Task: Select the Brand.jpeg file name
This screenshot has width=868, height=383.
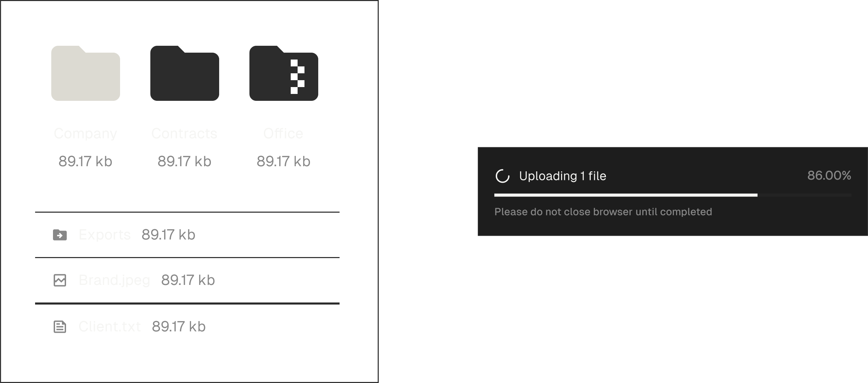Action: (x=114, y=280)
